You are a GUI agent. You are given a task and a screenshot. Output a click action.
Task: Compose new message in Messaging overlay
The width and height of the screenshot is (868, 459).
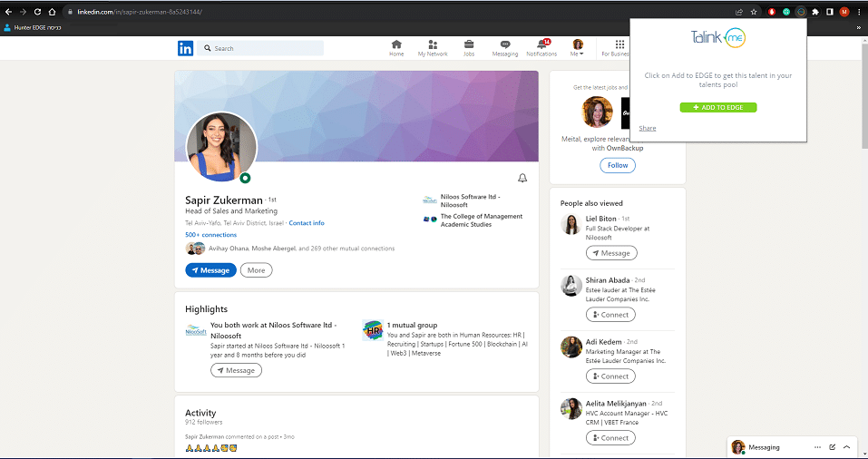[832, 447]
